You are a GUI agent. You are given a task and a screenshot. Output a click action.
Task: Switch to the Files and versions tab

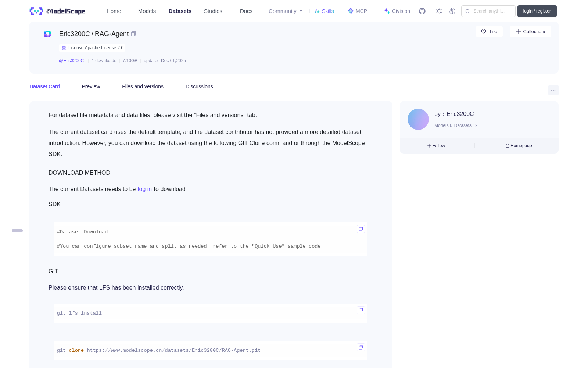[143, 86]
